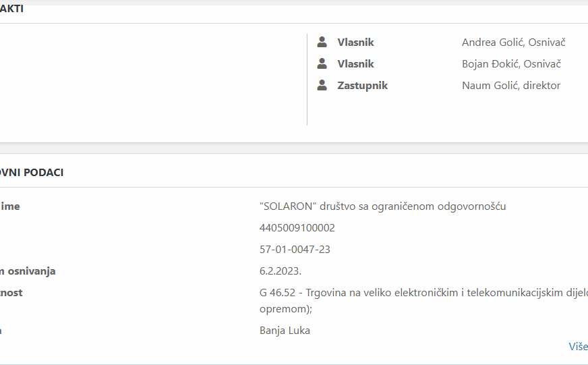Click the SOLARON company name text

(382, 206)
